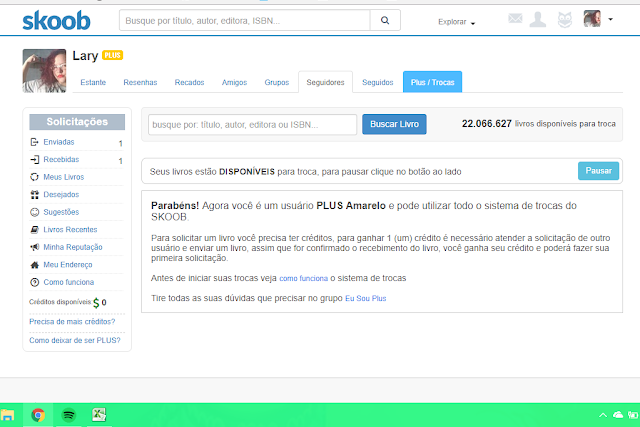Click 'Como deixar de ser PLUS?' link
The height and width of the screenshot is (427, 640).
point(75,340)
